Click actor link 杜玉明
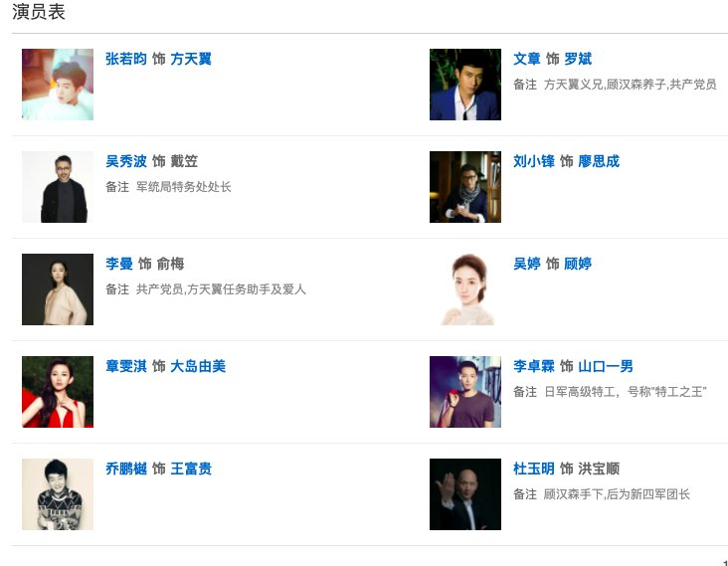Image resolution: width=728 pixels, height=566 pixels. [x=534, y=469]
